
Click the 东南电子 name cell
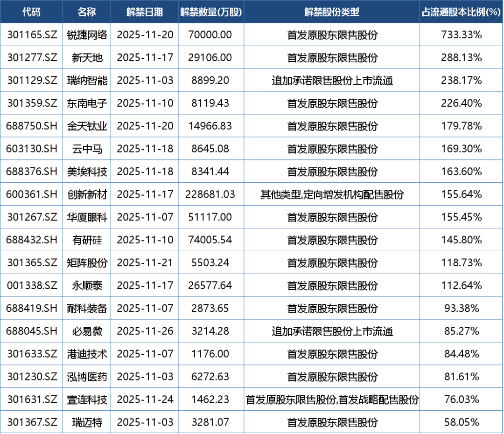87,103
